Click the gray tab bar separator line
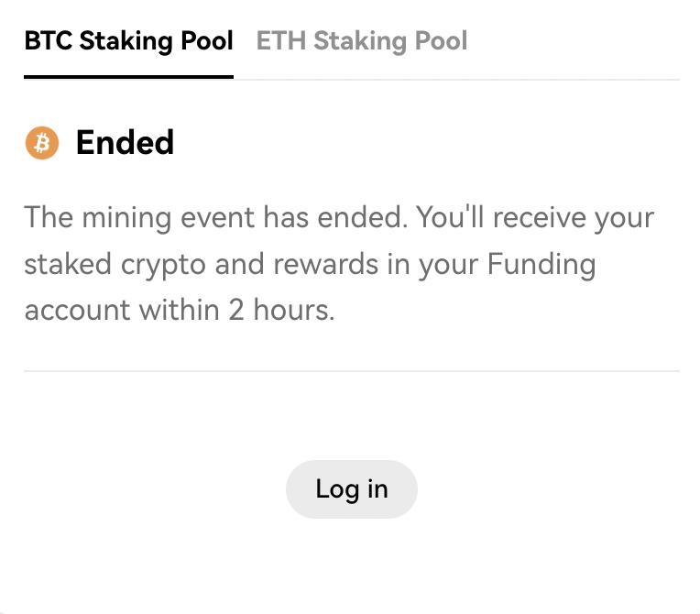Screen dimensions: 700x614 pos(458,80)
